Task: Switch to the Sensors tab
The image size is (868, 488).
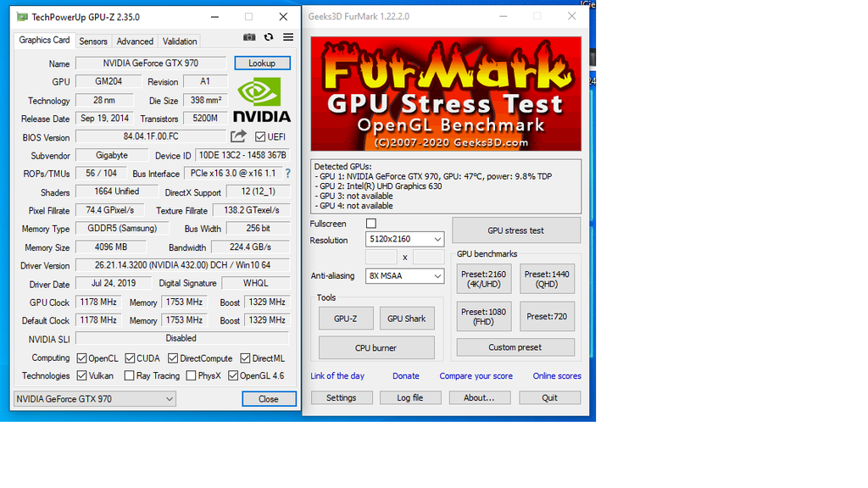Action: 93,41
